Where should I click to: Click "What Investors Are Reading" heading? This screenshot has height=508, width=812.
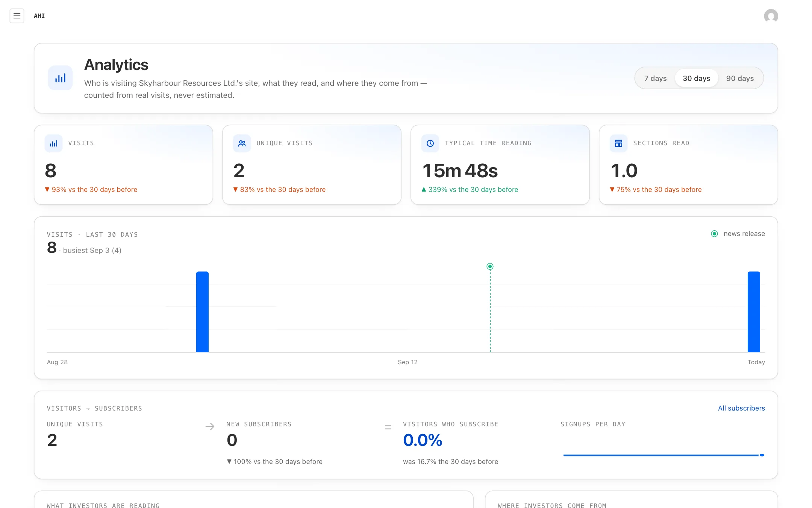(103, 505)
